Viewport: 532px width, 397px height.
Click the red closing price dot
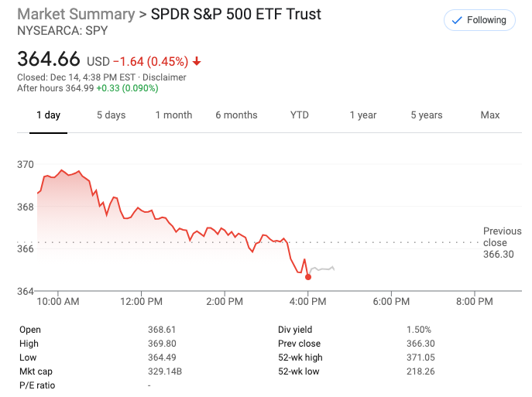click(x=308, y=276)
